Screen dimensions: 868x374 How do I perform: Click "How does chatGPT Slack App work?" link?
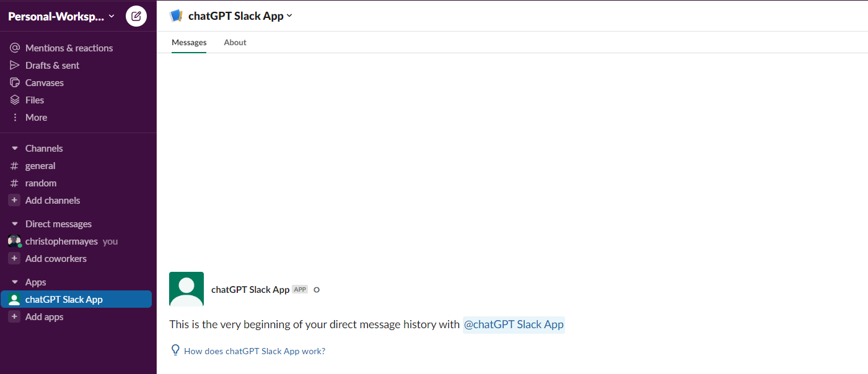coord(255,351)
